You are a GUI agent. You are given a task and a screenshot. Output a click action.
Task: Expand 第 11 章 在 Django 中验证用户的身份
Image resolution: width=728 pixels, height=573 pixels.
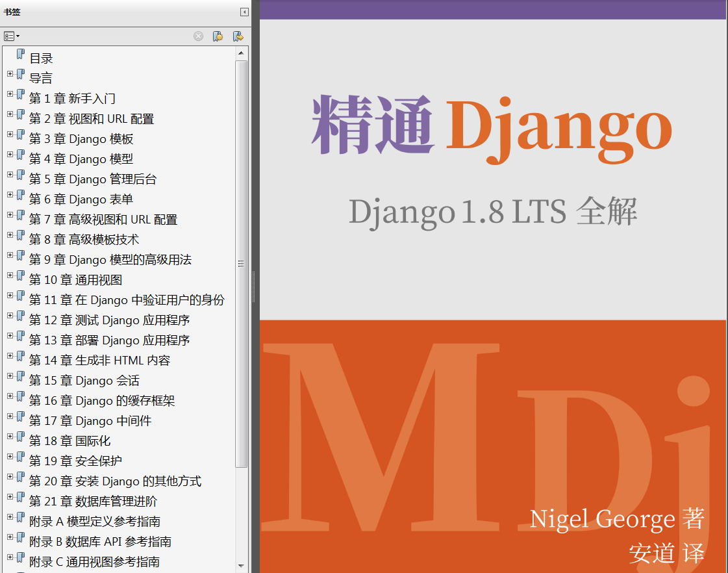10,295
